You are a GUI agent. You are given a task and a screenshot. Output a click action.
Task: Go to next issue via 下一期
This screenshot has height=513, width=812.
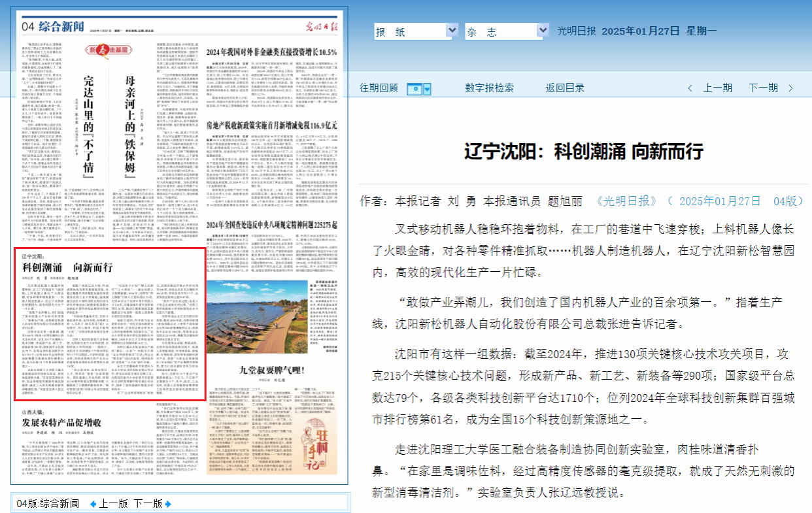tap(763, 88)
